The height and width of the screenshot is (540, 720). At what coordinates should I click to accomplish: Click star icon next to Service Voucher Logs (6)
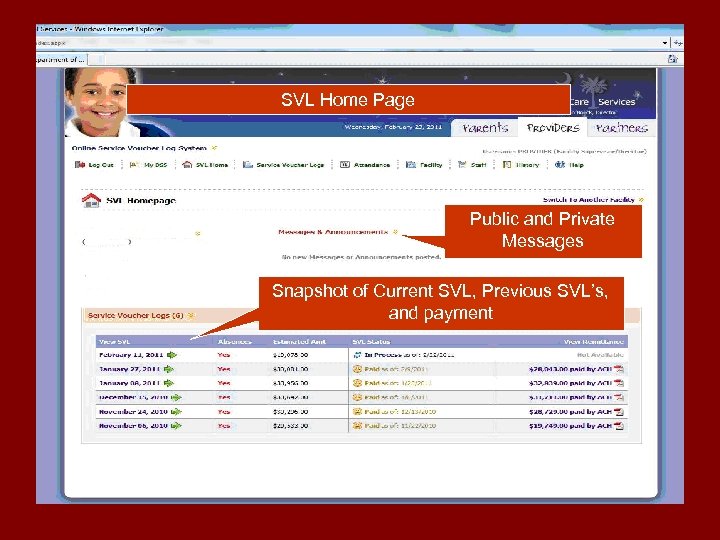tap(191, 315)
